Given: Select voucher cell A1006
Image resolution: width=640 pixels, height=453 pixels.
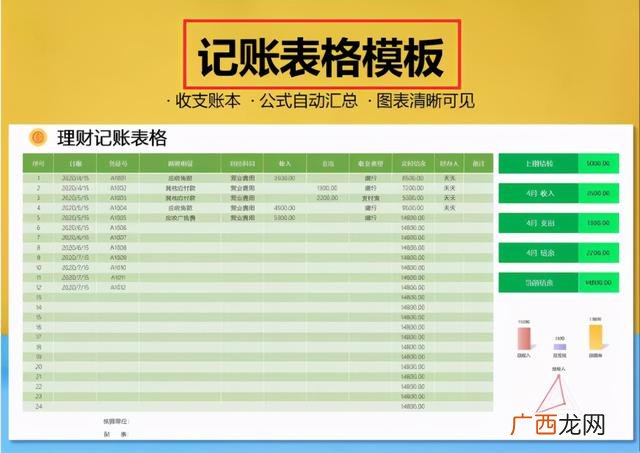Looking at the screenshot, I should [118, 228].
